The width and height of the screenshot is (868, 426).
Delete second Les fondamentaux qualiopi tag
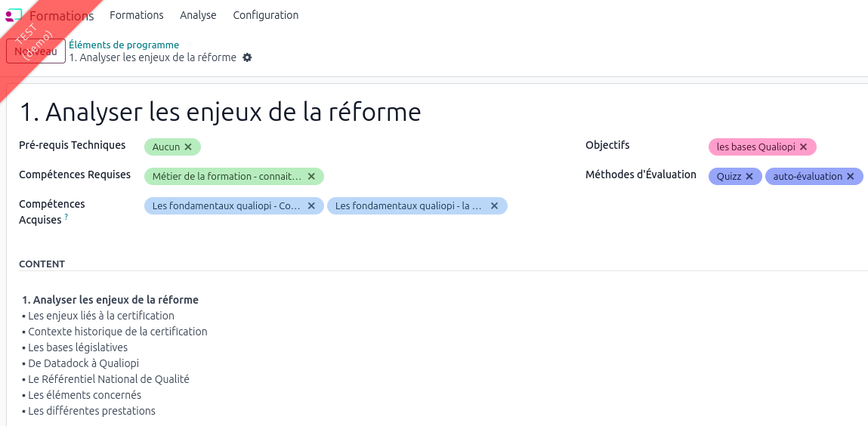point(495,205)
